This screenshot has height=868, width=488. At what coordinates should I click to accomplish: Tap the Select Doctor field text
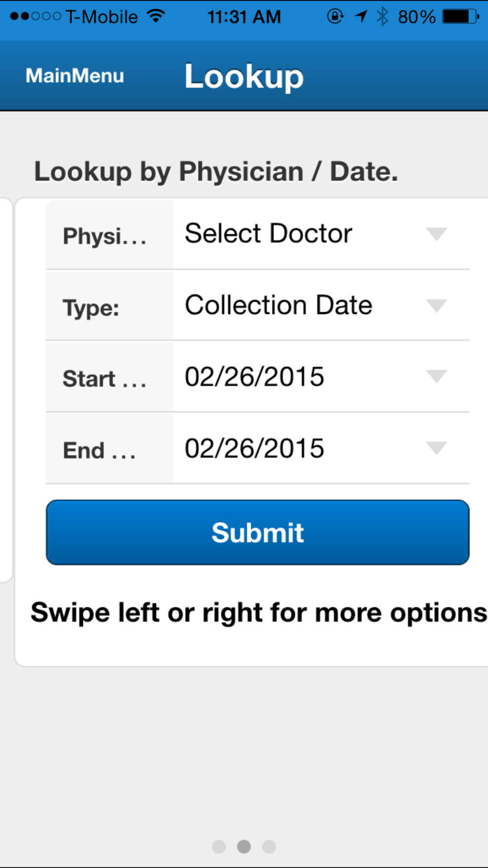[x=268, y=233]
